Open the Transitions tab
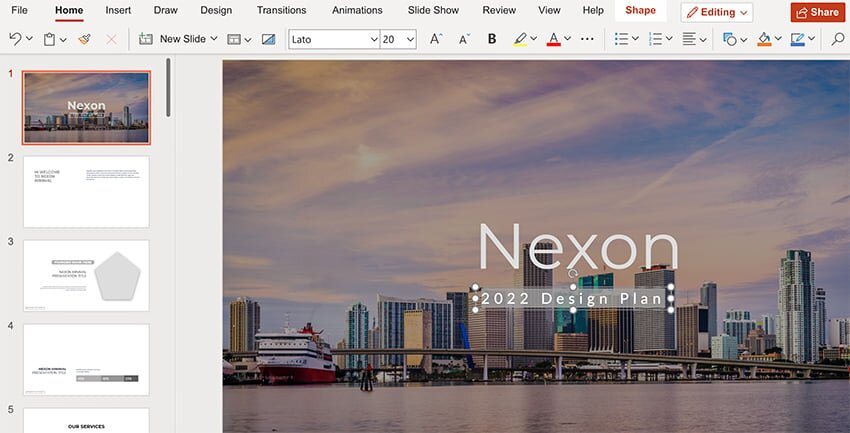This screenshot has width=850, height=433. [281, 10]
